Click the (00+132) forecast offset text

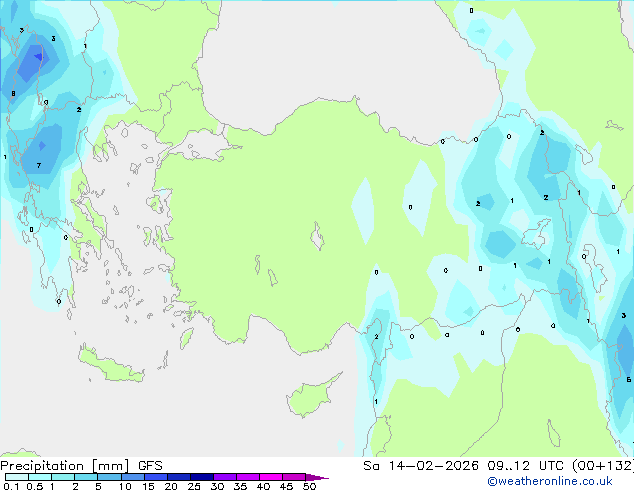[603, 466]
